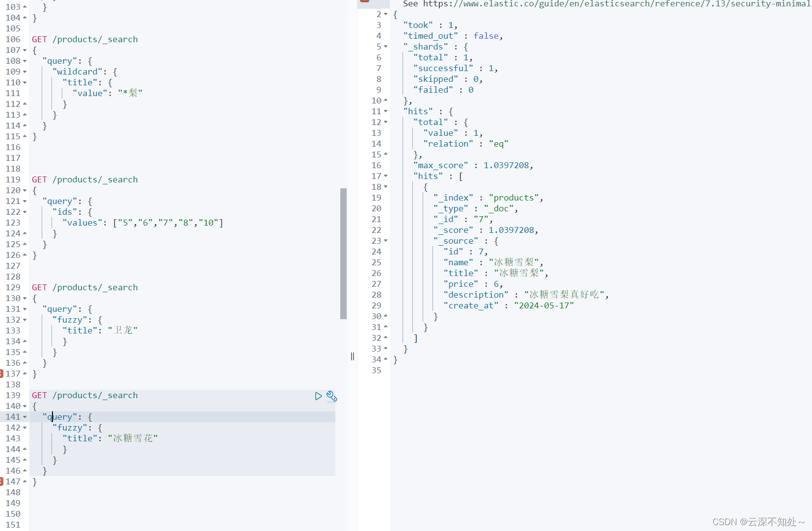Click the fold marker at output line 30
The width and height of the screenshot is (812, 531).
point(385,316)
